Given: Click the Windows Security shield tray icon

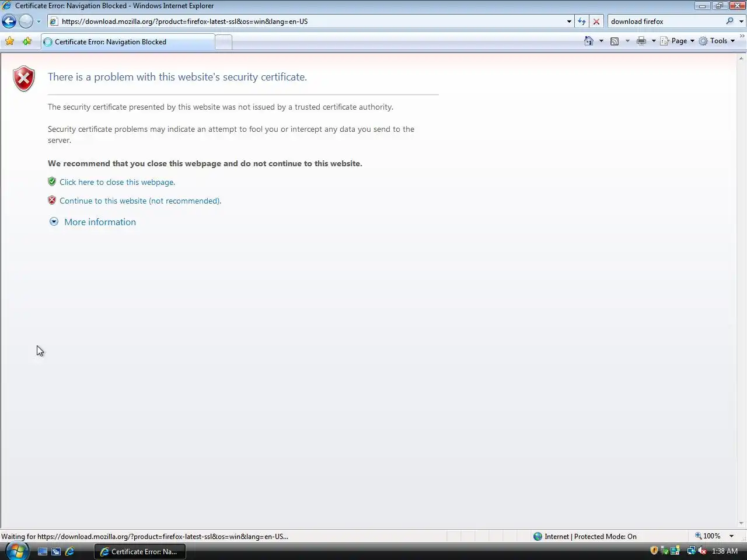Looking at the screenshot, I should click(x=654, y=551).
